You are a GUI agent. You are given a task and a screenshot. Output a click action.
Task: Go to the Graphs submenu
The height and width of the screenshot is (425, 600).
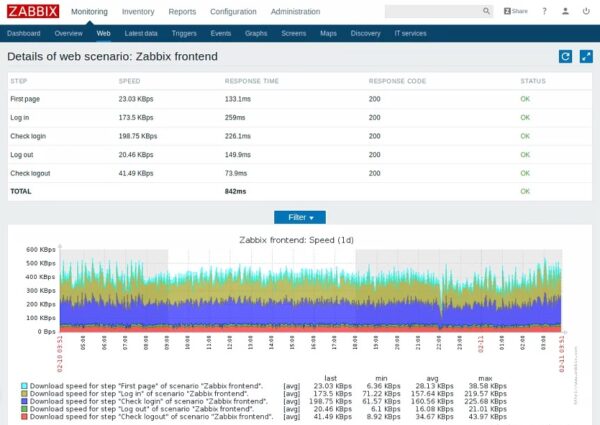coord(256,33)
